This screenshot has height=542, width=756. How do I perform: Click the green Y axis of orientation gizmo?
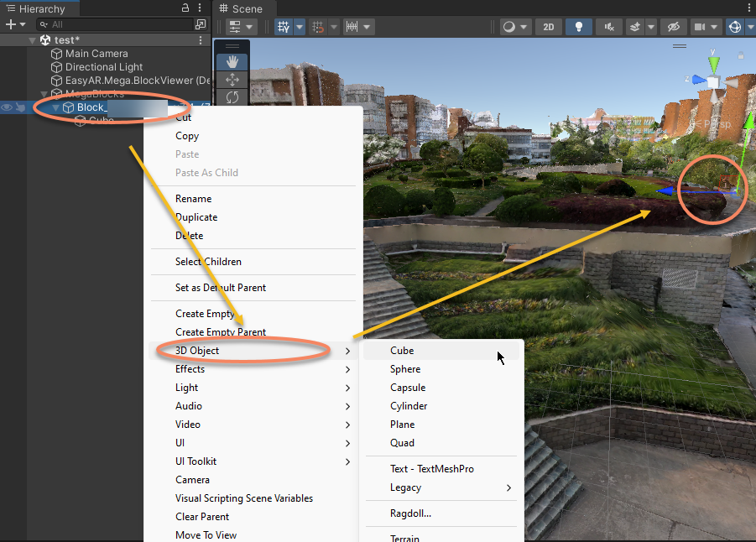coord(713,61)
